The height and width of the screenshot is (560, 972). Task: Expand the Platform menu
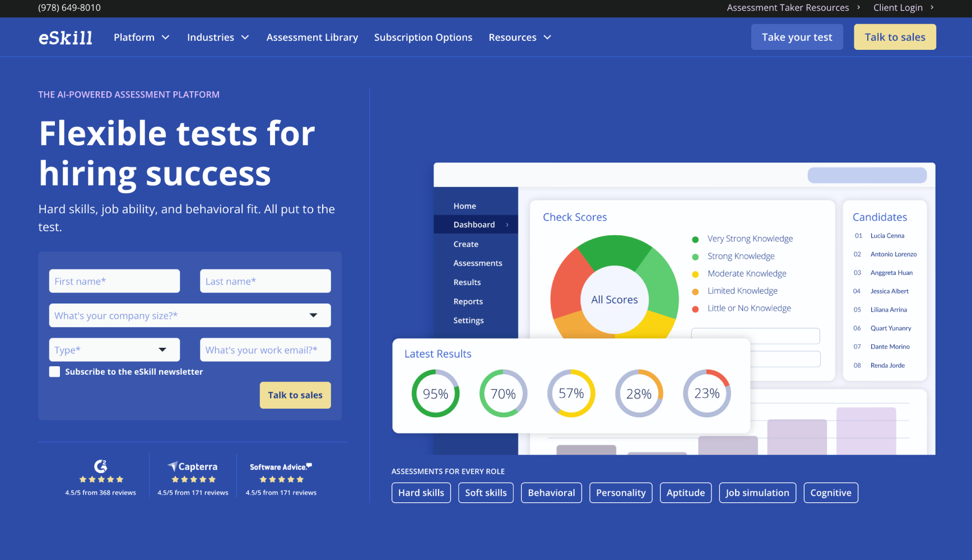point(142,38)
